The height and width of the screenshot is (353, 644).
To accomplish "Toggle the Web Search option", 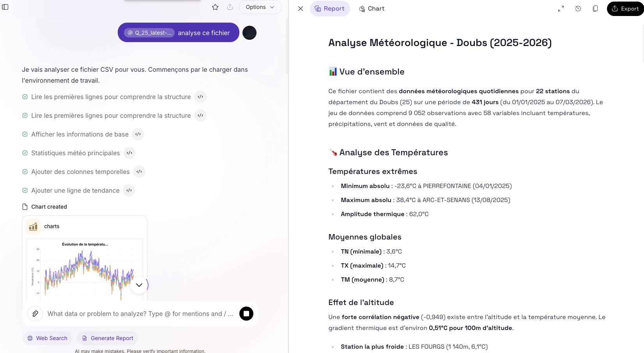I will (48, 338).
